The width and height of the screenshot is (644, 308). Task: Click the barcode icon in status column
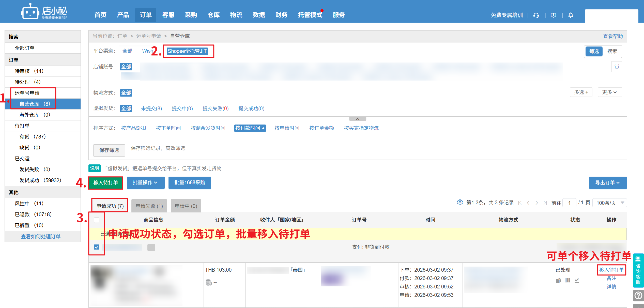click(567, 281)
